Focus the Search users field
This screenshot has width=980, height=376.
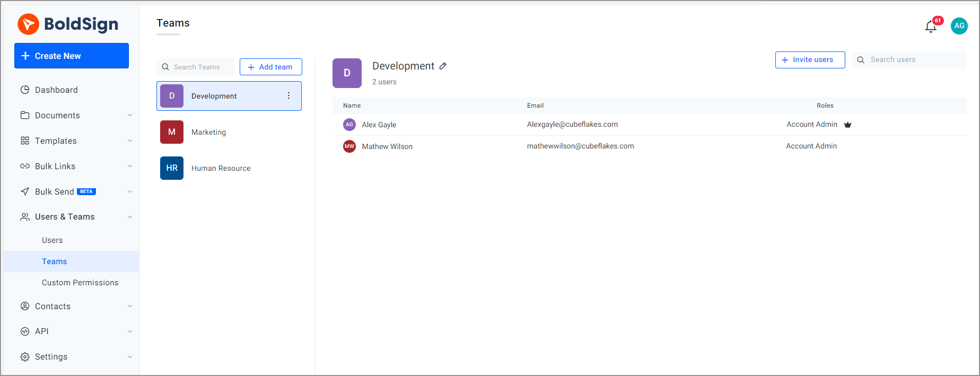click(x=909, y=60)
